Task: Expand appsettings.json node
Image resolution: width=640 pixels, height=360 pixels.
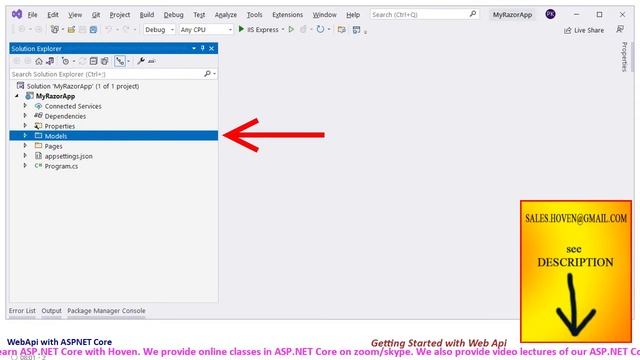Action: tap(25, 156)
